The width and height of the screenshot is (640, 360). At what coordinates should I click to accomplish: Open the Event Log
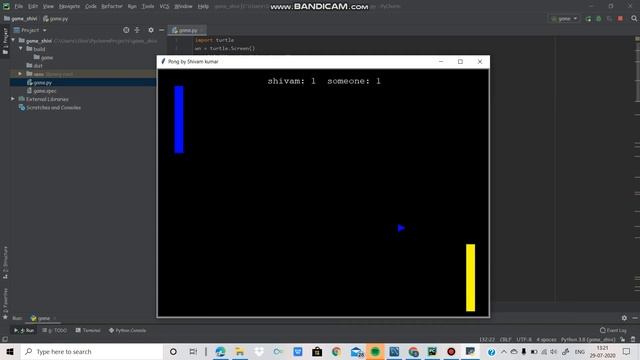coord(613,330)
